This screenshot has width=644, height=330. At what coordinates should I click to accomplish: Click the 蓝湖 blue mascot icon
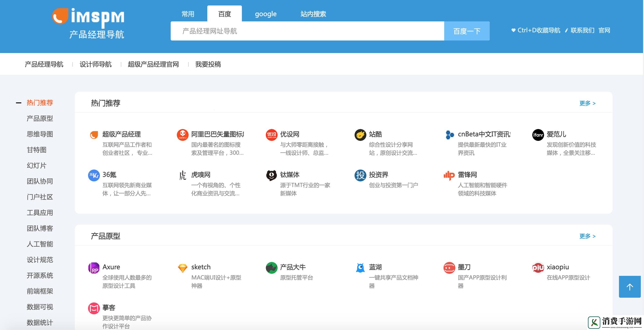point(360,268)
